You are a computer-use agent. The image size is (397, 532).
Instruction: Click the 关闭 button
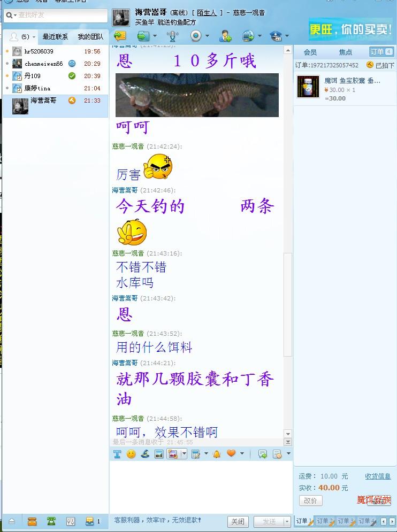(x=238, y=521)
